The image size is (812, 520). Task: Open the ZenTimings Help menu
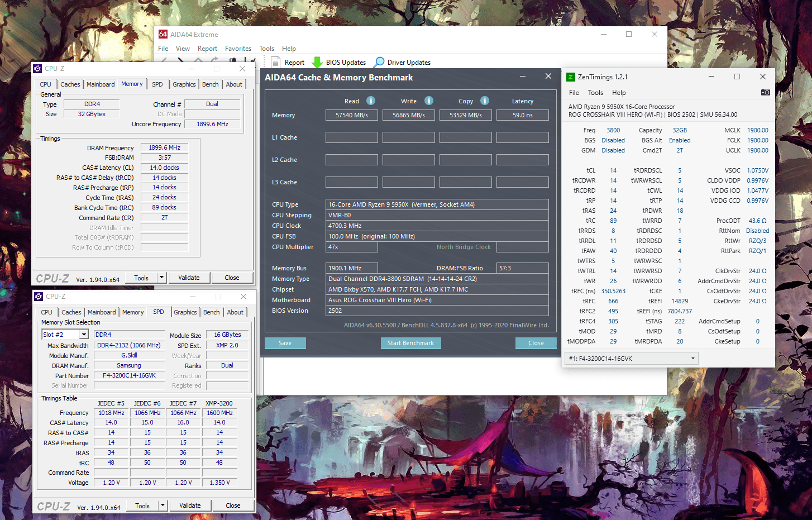point(619,93)
